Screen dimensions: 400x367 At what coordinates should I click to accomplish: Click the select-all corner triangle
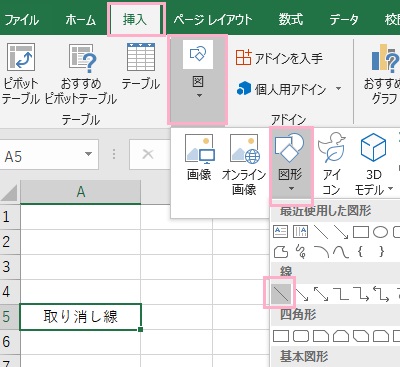(9, 193)
